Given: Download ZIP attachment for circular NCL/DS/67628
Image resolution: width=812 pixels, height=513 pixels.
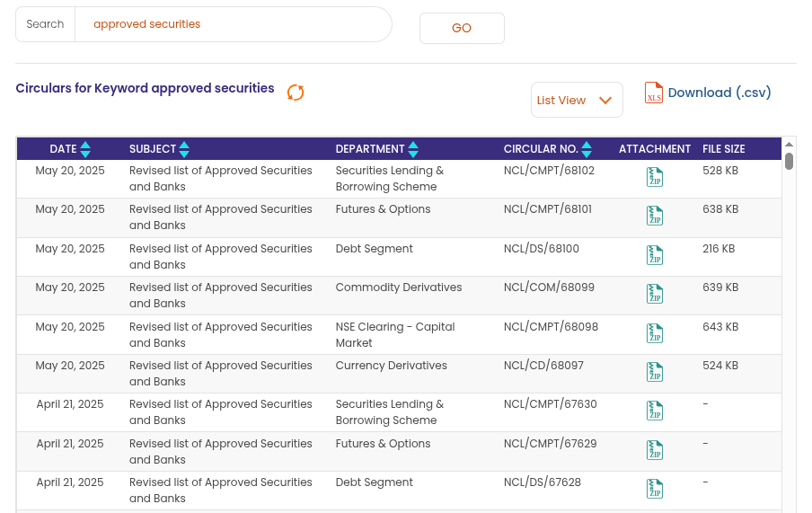Looking at the screenshot, I should (655, 489).
